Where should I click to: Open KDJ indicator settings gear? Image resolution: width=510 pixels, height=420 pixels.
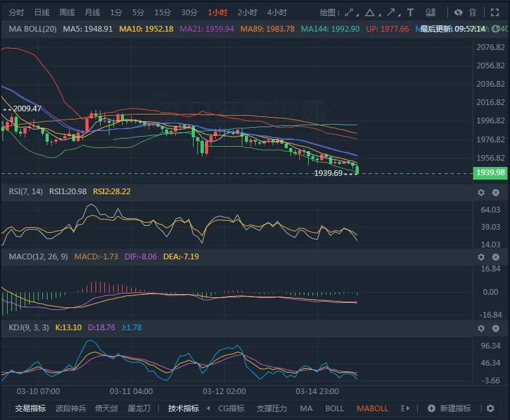[482, 328]
